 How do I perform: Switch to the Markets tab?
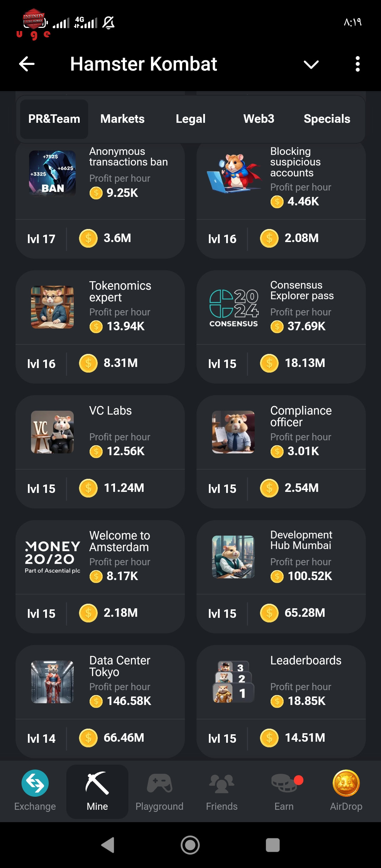pos(122,119)
